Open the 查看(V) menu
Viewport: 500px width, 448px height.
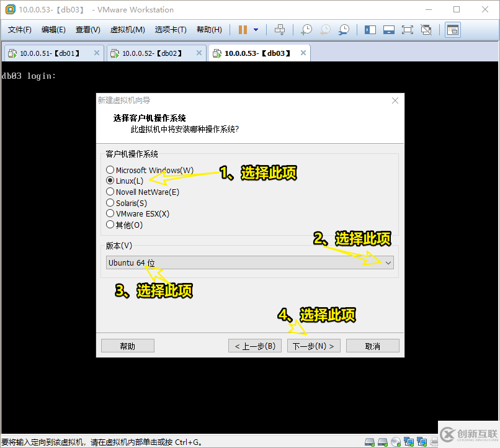click(88, 30)
